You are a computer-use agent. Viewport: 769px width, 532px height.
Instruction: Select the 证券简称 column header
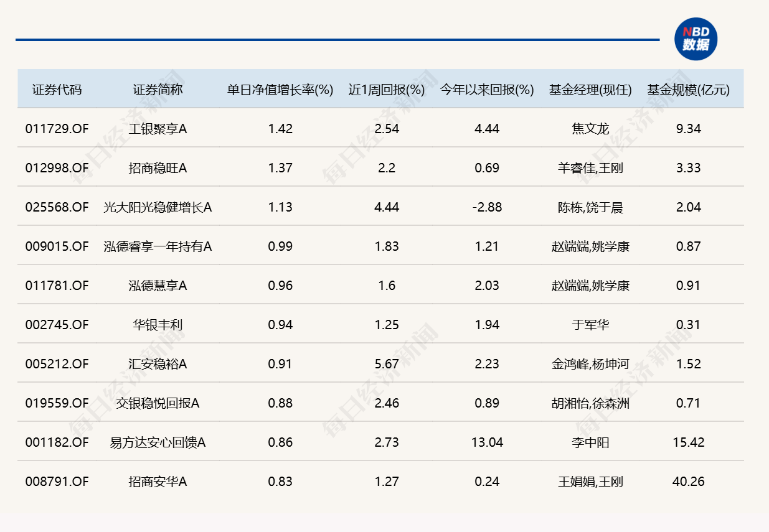coord(158,90)
